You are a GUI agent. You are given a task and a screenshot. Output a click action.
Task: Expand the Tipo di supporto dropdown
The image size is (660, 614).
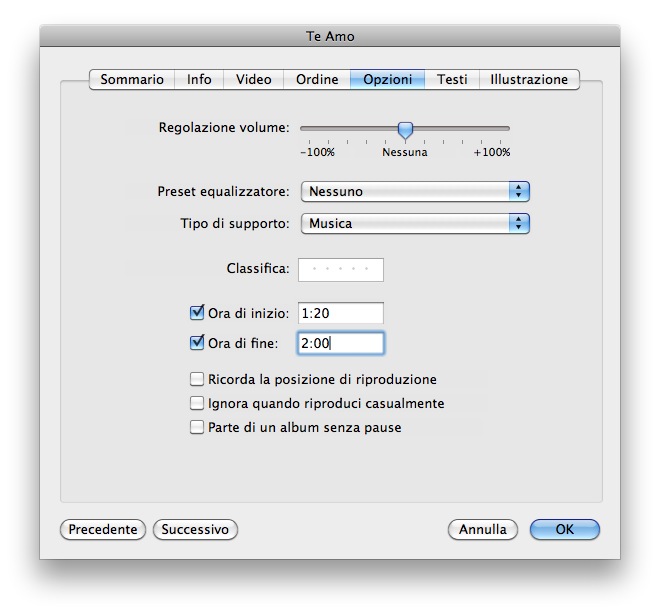[x=415, y=224]
